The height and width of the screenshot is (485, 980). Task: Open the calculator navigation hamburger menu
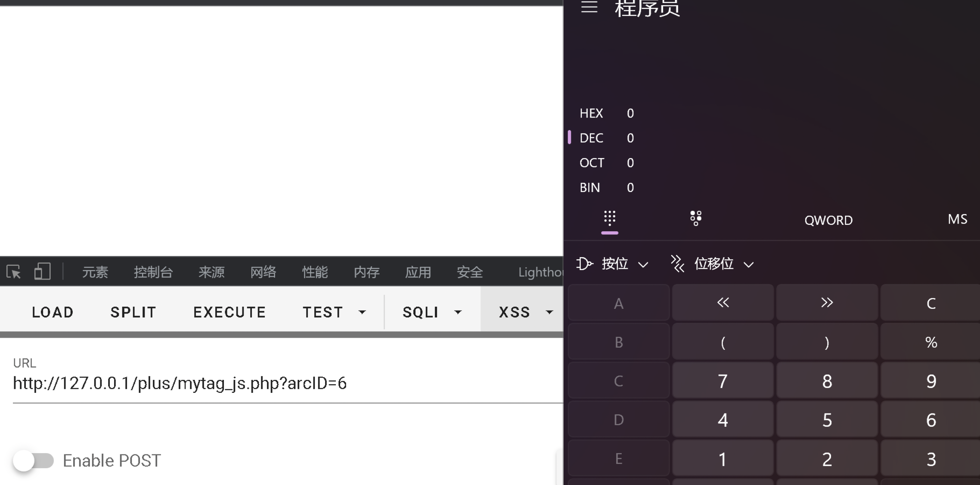(x=589, y=6)
